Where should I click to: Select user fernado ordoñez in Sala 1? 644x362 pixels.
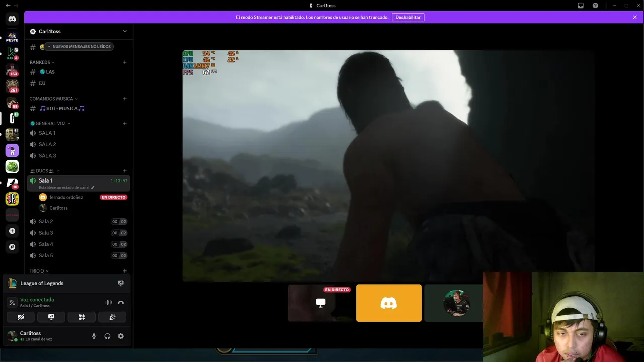[x=83, y=197]
